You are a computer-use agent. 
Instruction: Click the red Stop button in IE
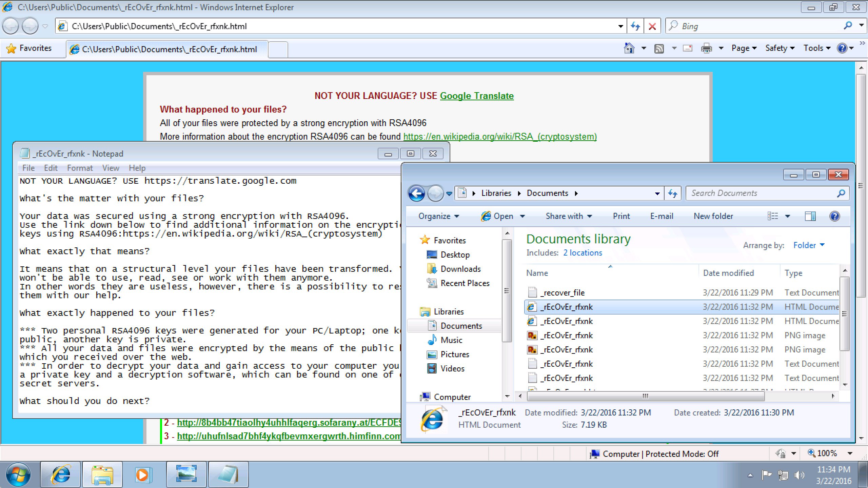652,26
